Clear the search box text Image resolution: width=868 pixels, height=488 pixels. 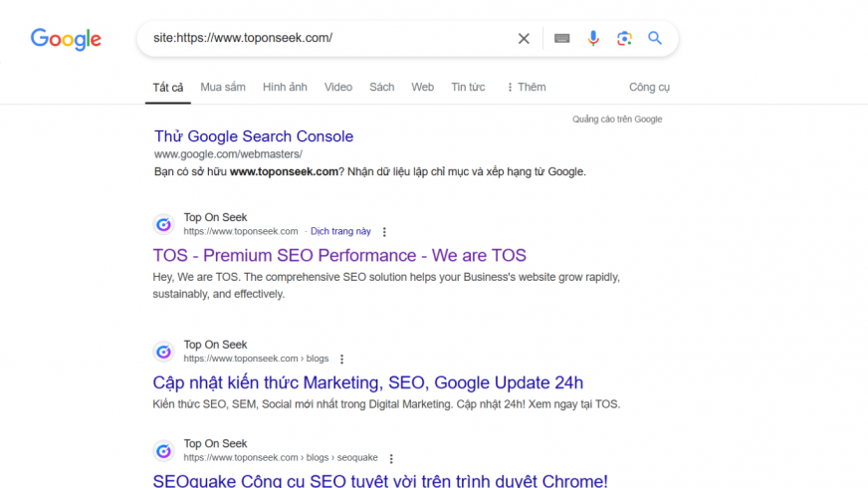524,39
